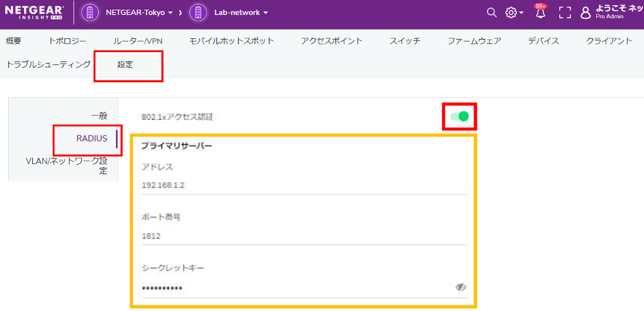
Task: Open the Pro Admin user profile icon
Action: pos(586,13)
